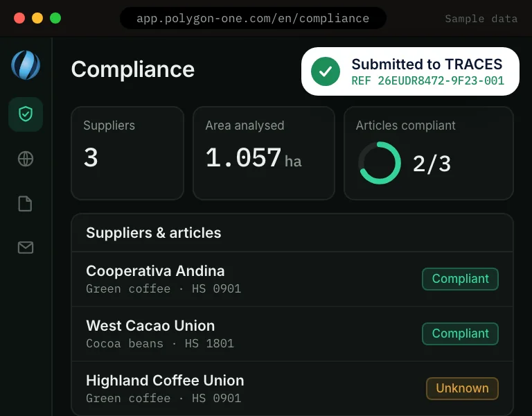Open the documents page icon in sidebar
The image size is (532, 416).
coord(25,204)
